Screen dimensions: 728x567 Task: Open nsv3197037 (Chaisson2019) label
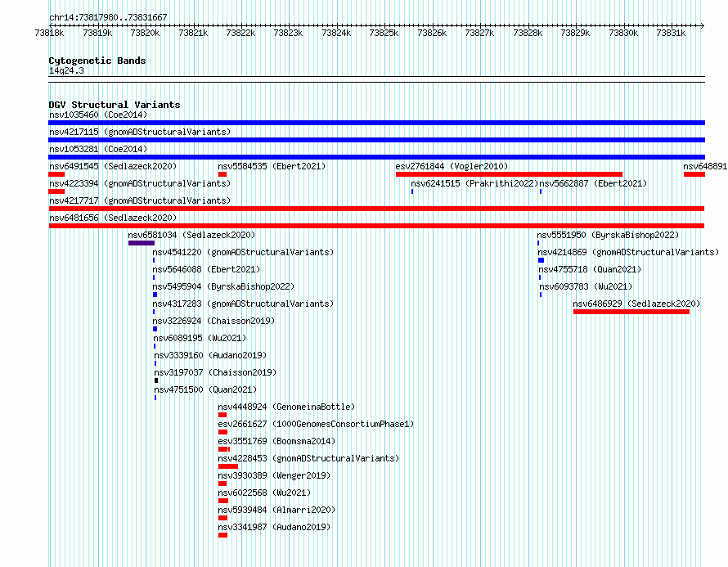click(215, 372)
